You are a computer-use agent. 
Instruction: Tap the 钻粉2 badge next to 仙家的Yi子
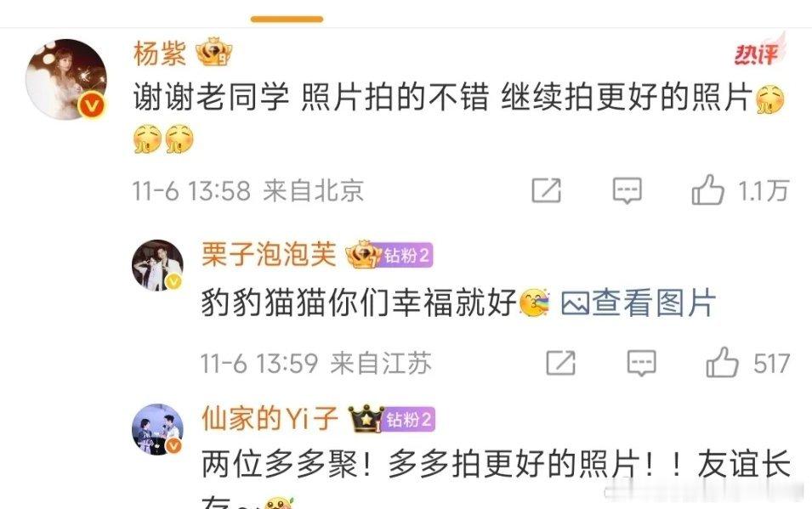pyautogui.click(x=409, y=419)
